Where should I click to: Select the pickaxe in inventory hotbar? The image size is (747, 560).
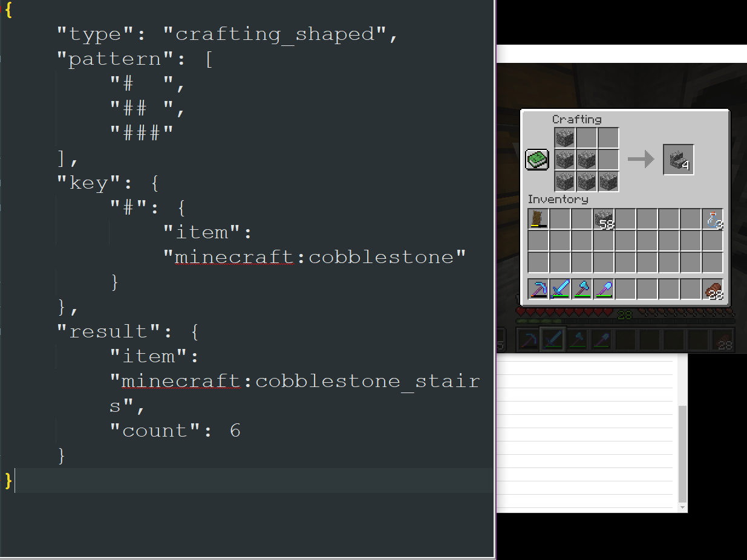point(538,289)
